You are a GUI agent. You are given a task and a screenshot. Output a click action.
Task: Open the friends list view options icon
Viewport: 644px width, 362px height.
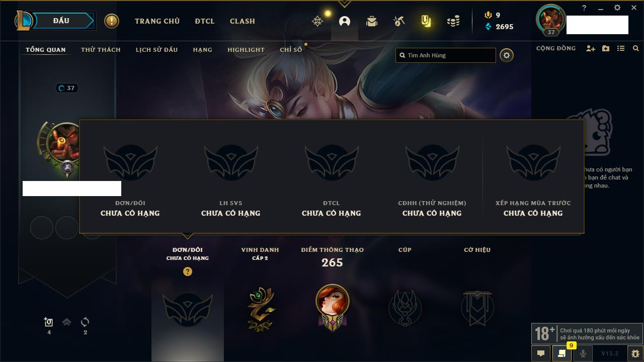click(x=621, y=48)
